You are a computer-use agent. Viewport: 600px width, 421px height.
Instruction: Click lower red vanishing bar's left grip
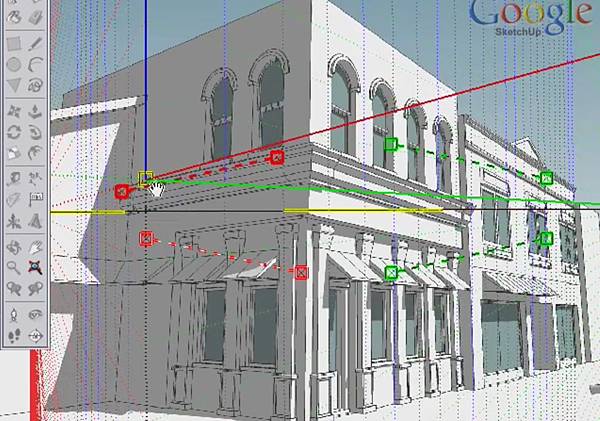pyautogui.click(x=146, y=239)
